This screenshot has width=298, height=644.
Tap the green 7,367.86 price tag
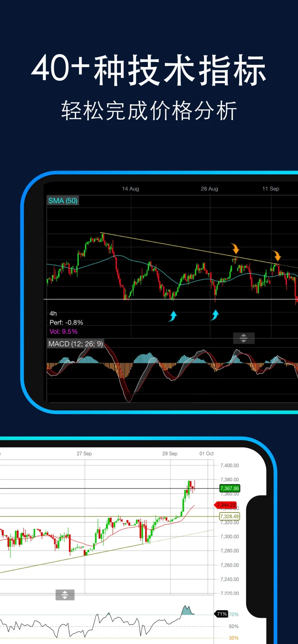click(x=230, y=488)
